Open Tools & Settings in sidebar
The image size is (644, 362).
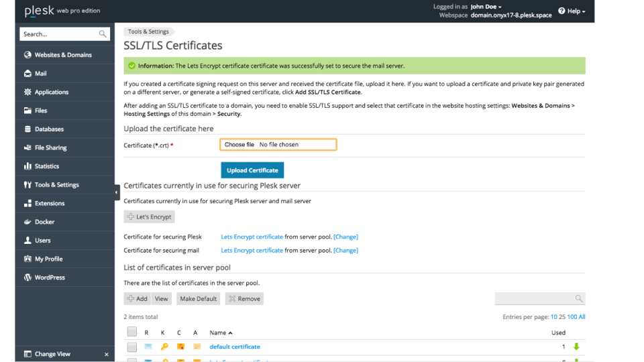click(x=56, y=185)
